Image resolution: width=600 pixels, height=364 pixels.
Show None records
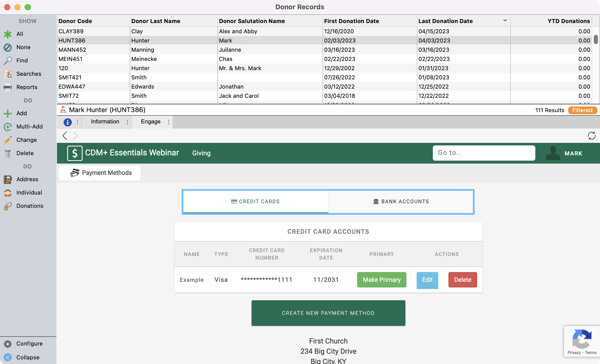point(23,47)
